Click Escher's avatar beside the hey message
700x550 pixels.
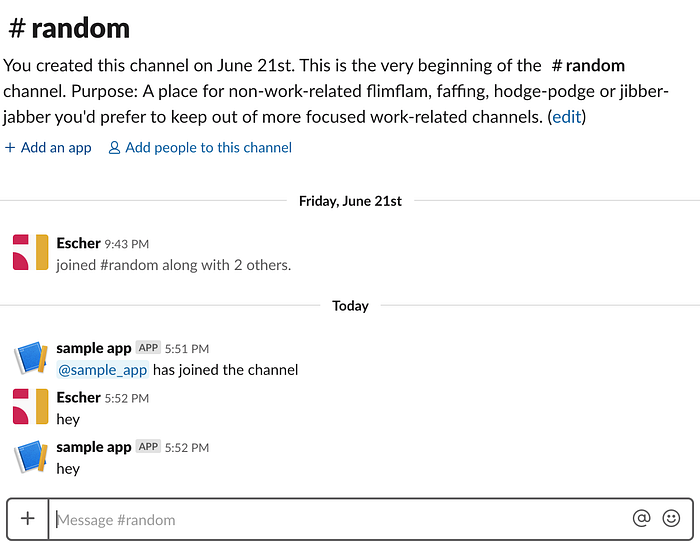tap(30, 407)
